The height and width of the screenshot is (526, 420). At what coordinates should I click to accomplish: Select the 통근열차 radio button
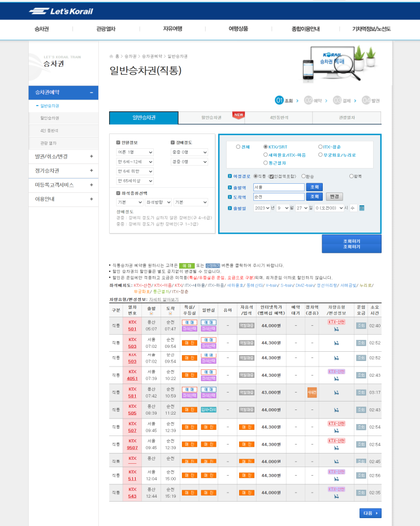266,163
